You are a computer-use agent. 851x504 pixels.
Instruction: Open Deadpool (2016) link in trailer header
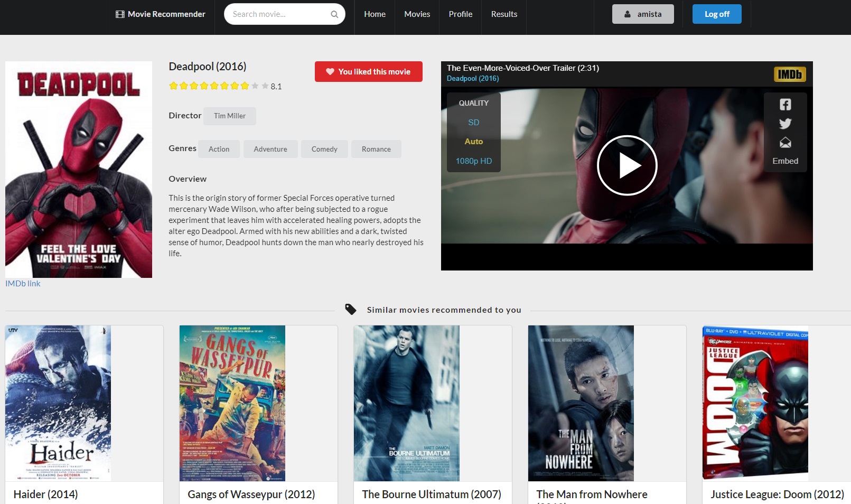point(473,79)
